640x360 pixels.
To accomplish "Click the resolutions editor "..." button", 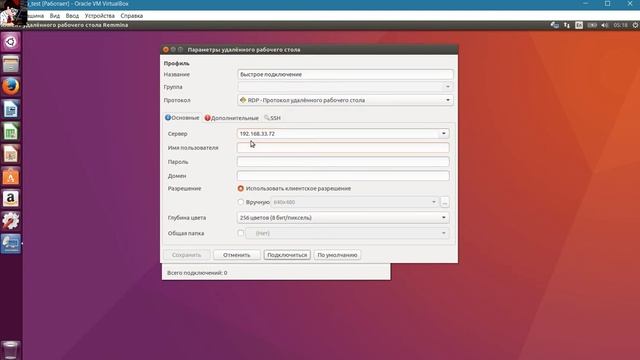I will click(444, 202).
